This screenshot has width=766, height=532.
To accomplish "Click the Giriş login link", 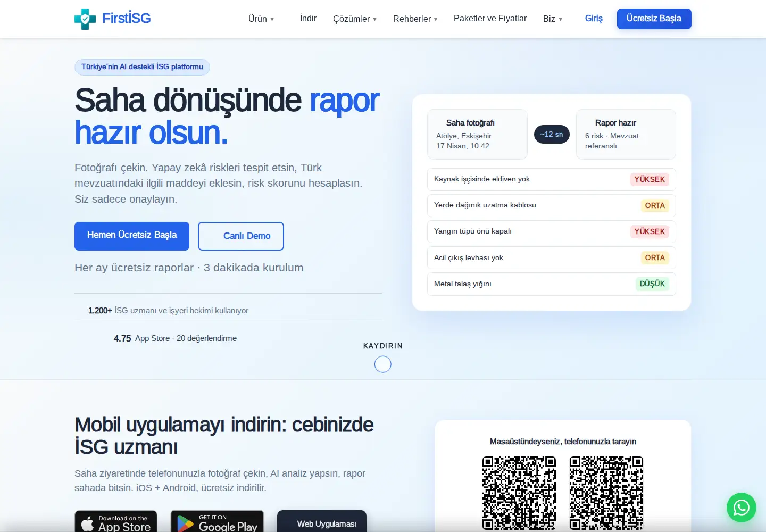I will click(594, 19).
